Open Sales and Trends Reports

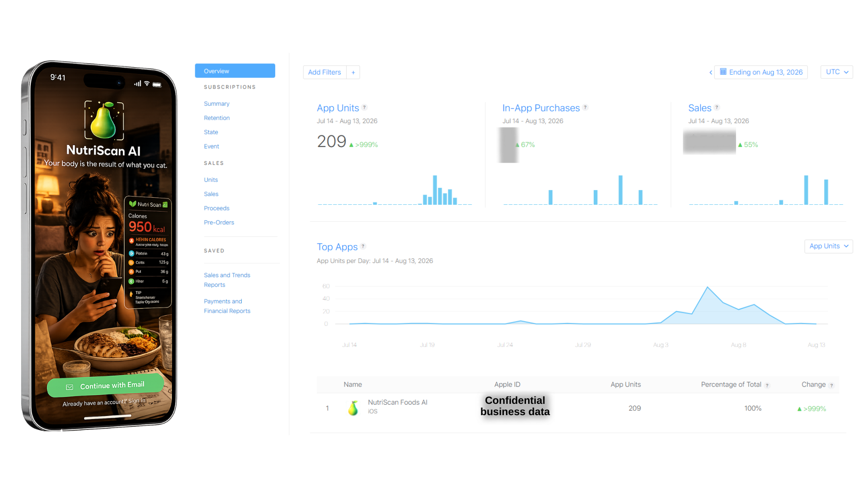pos(227,280)
